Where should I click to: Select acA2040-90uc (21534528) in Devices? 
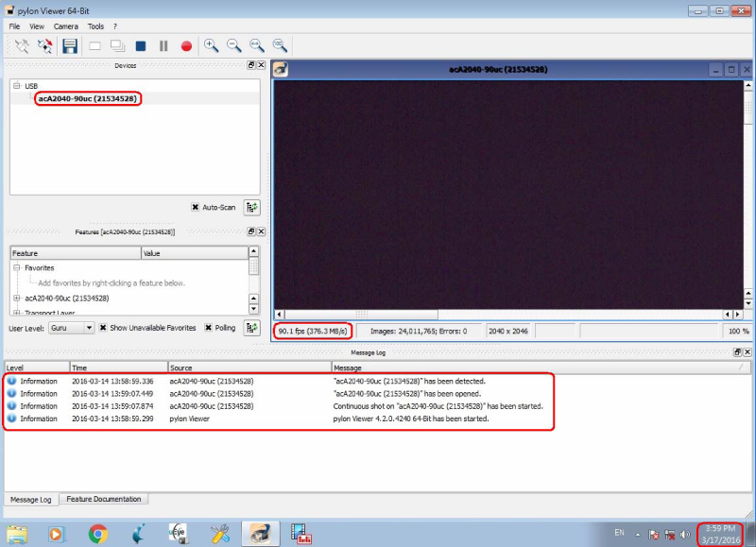coord(88,98)
